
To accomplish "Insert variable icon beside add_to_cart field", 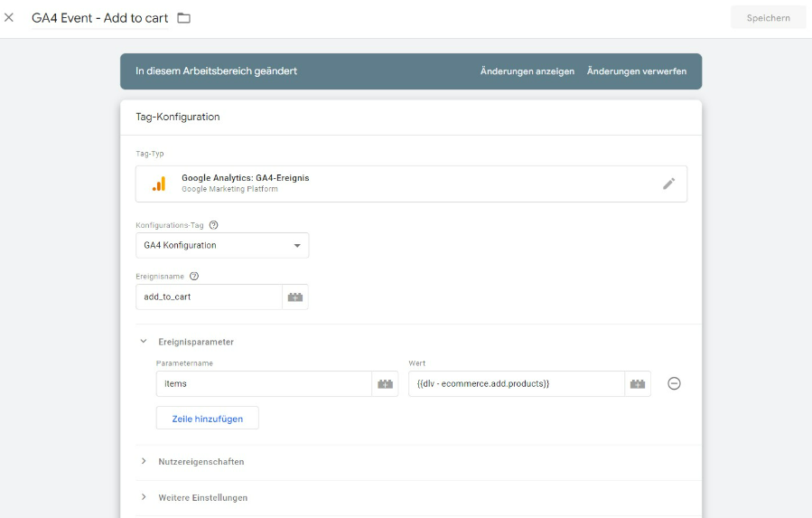I will coord(295,297).
